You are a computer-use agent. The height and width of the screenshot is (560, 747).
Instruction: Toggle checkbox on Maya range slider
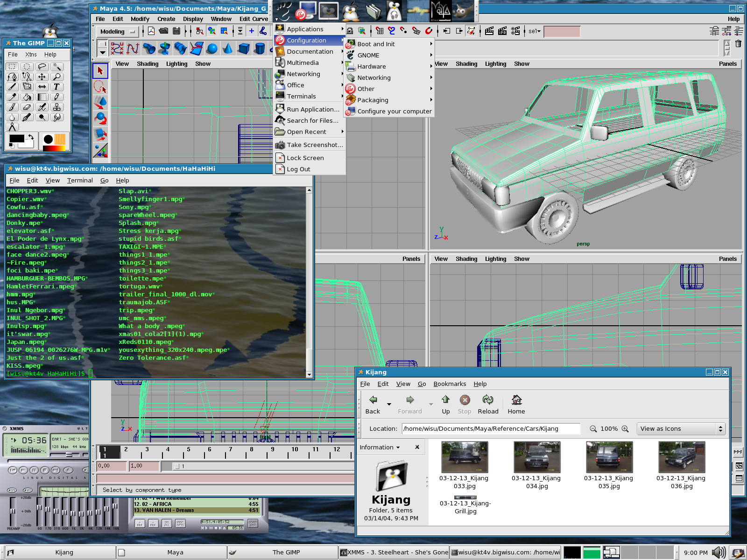(x=177, y=466)
